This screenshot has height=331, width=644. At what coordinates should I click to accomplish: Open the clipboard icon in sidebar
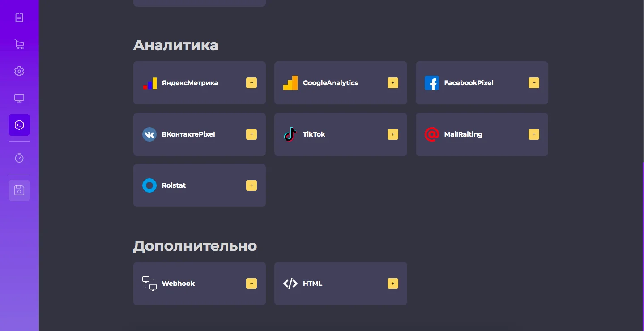(x=19, y=17)
